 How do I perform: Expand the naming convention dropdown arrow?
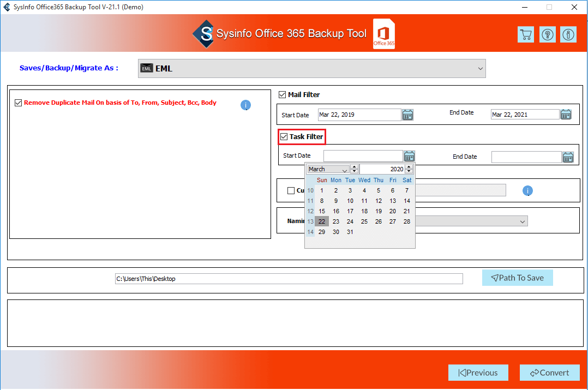pos(523,221)
